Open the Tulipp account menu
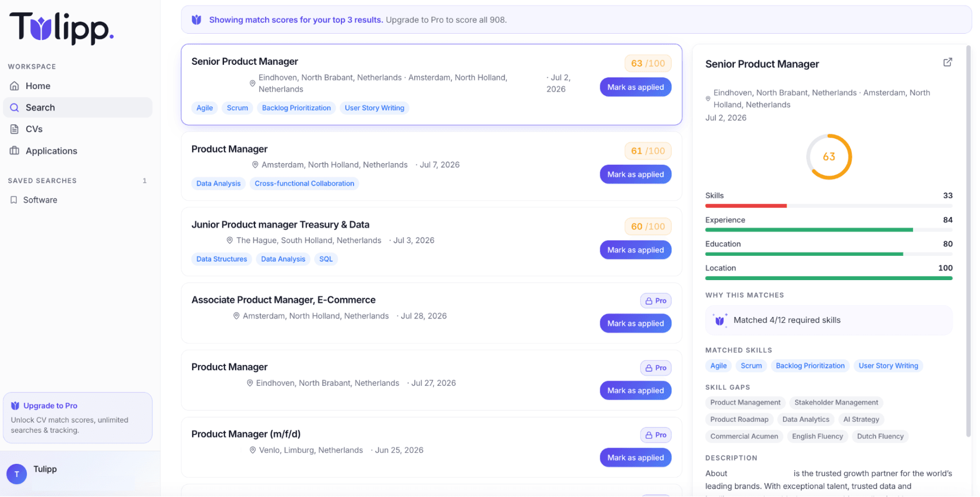This screenshot has height=497, width=980. 80,474
